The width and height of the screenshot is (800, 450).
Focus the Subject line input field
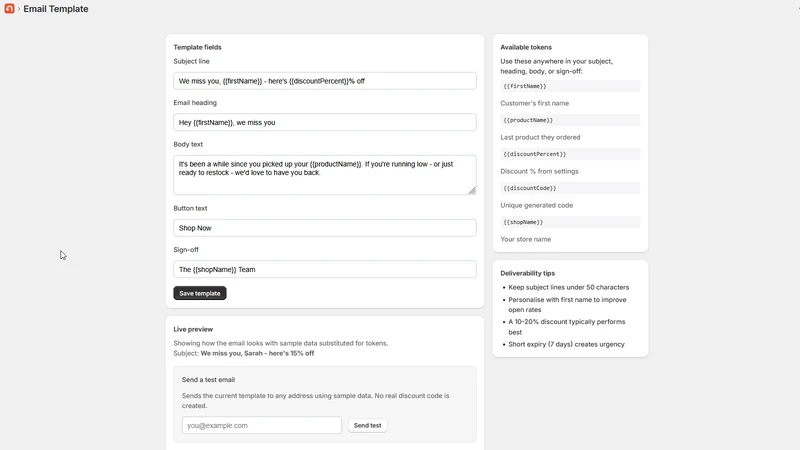click(324, 81)
